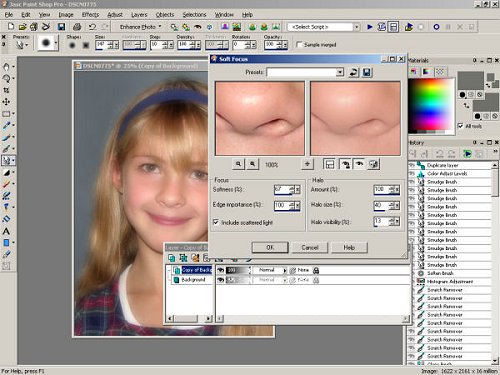The width and height of the screenshot is (500, 375).
Task: Hide the Background layer eye
Action: point(220,280)
